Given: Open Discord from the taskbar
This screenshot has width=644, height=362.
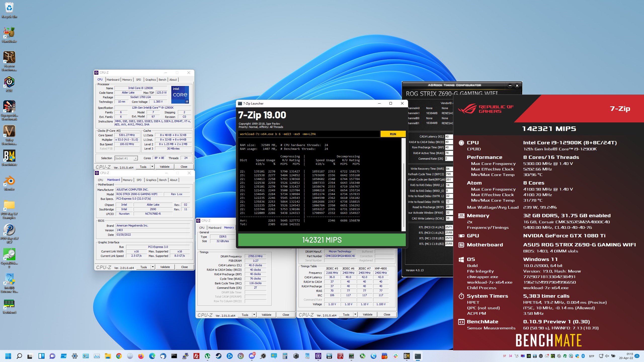Looking at the screenshot, I should pos(252,356).
